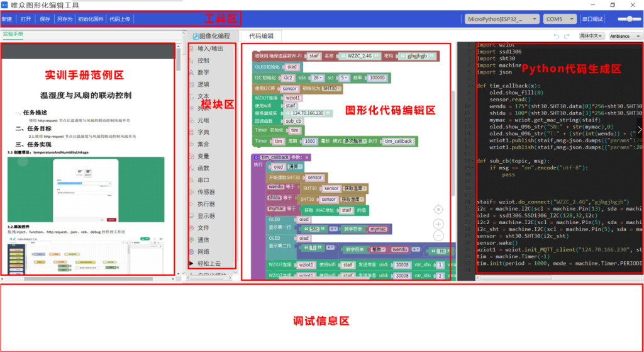Expand the 轻松上云 category tree item
The image size is (644, 352).
(192, 263)
